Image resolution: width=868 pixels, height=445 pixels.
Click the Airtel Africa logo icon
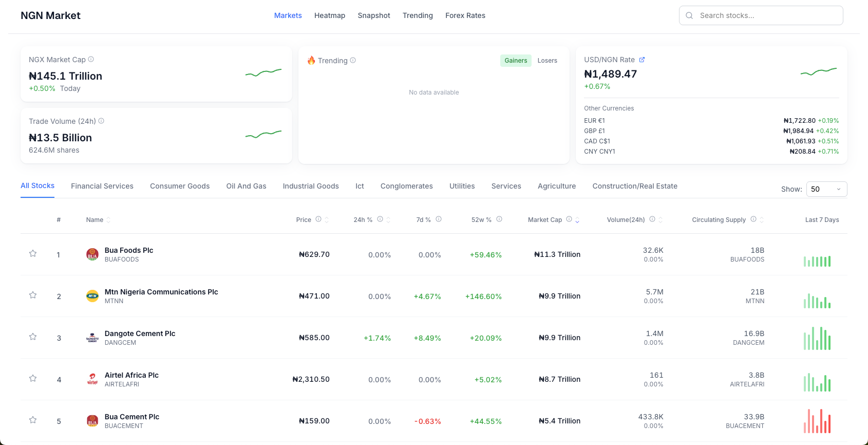pyautogui.click(x=92, y=379)
